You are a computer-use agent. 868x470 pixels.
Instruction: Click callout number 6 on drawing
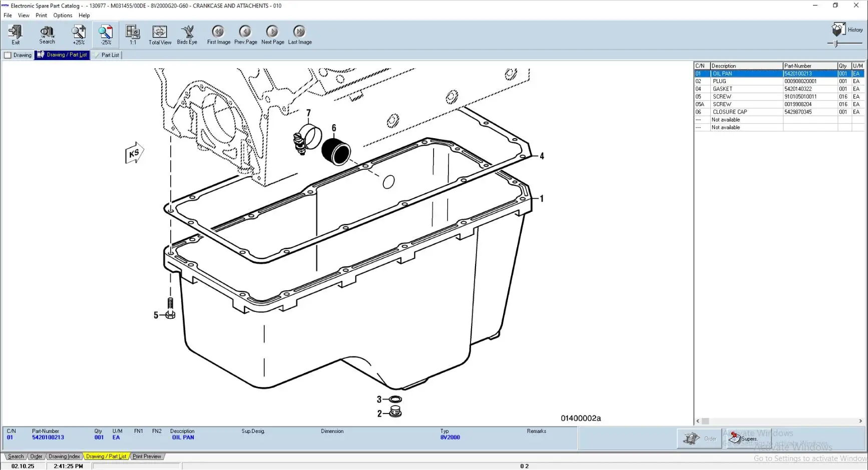[334, 128]
